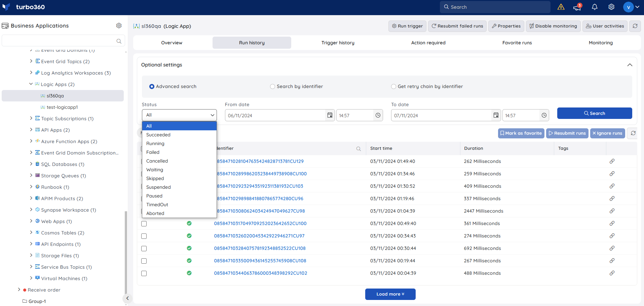Open the user profile avatar
The image size is (644, 306).
coord(628,7)
